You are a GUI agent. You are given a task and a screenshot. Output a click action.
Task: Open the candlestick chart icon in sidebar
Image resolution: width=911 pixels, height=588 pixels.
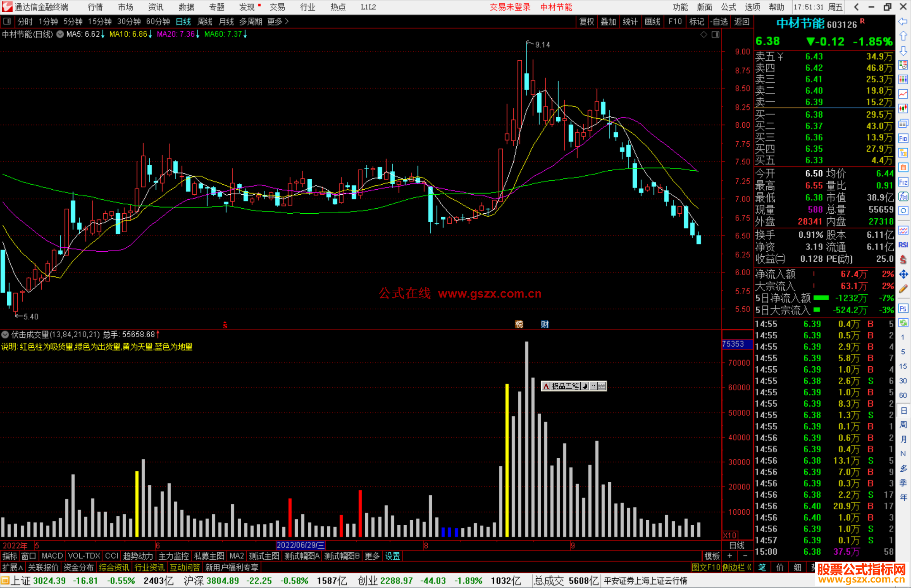[x=903, y=109]
